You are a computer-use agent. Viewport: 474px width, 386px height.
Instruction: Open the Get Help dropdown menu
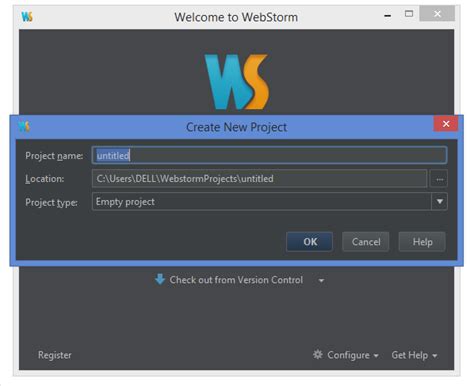coord(414,355)
